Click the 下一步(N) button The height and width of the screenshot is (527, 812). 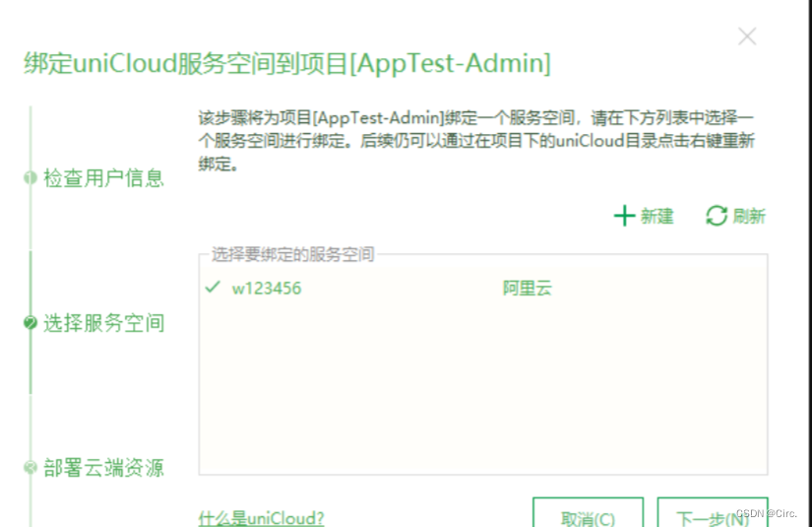tap(713, 512)
